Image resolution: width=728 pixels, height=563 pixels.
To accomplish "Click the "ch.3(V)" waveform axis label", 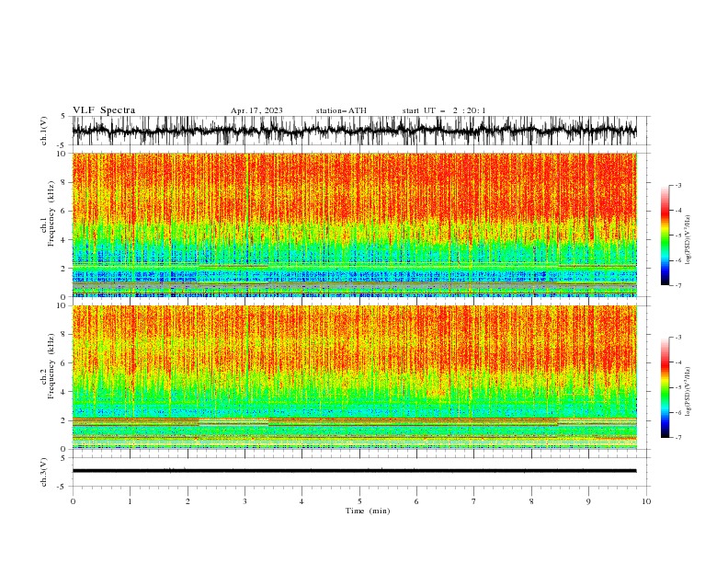I will (44, 472).
